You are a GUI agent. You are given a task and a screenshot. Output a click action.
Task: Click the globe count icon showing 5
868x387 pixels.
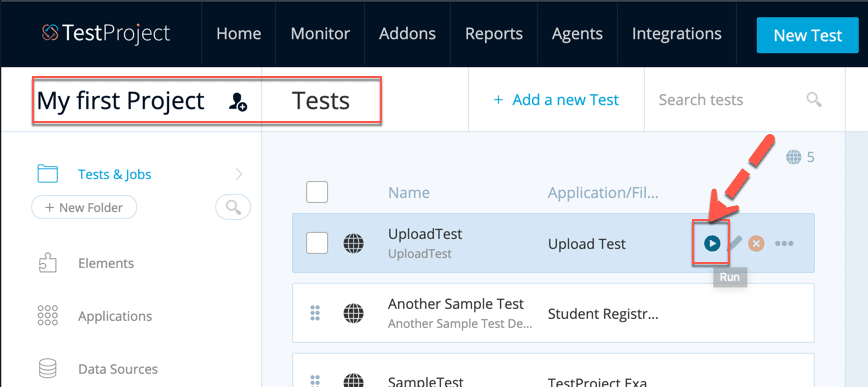click(793, 158)
